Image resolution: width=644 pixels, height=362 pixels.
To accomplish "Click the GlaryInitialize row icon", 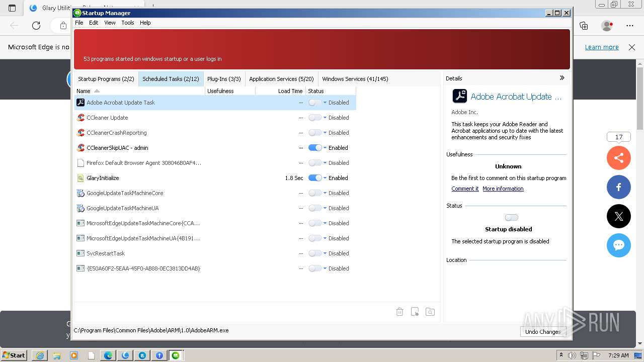I will pos(80,178).
